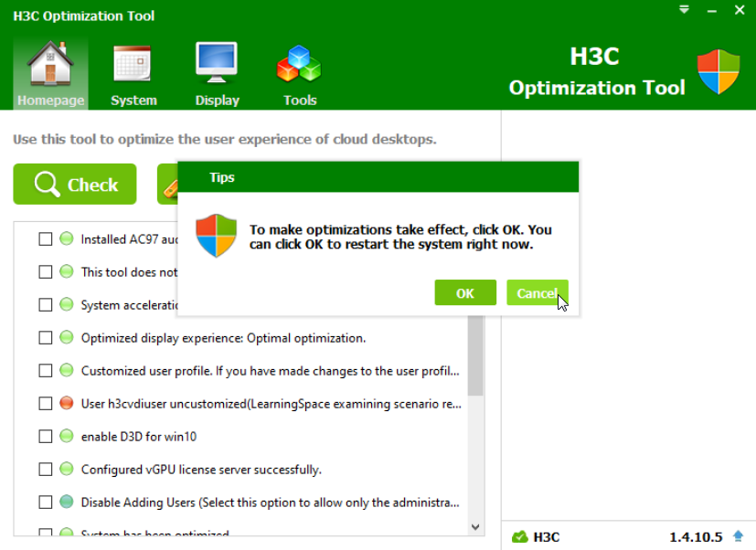Image resolution: width=756 pixels, height=550 pixels.
Task: Click the teal status dot for Disable Adding Users
Action: (x=67, y=502)
